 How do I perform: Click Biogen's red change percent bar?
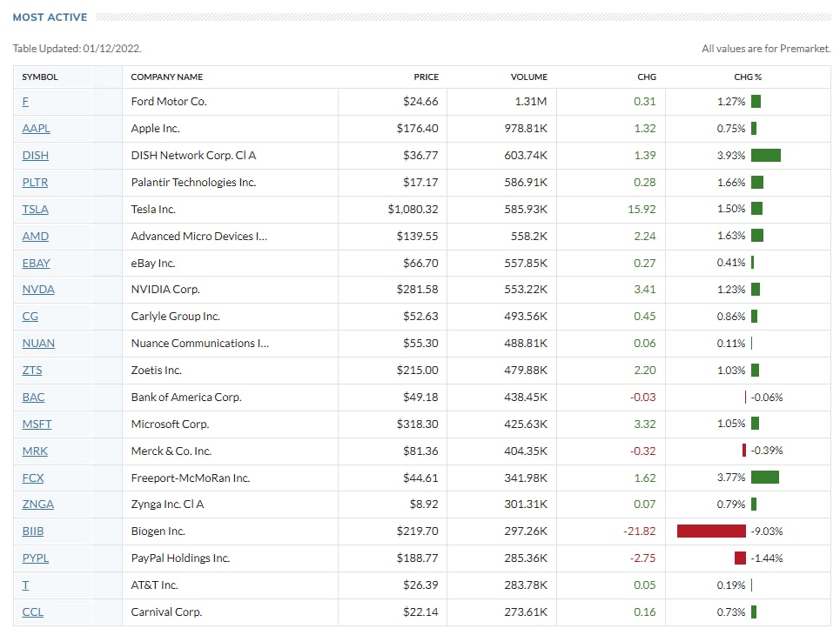711,531
